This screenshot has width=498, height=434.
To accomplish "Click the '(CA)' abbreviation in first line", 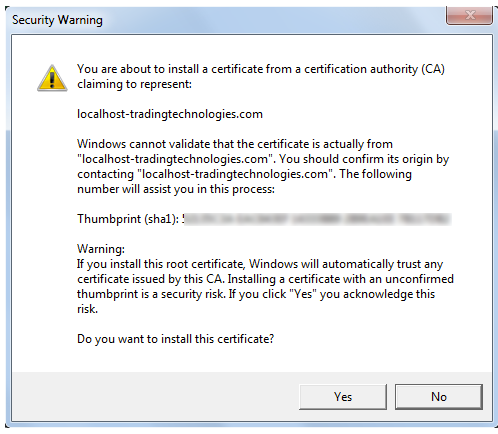I will 433,69.
